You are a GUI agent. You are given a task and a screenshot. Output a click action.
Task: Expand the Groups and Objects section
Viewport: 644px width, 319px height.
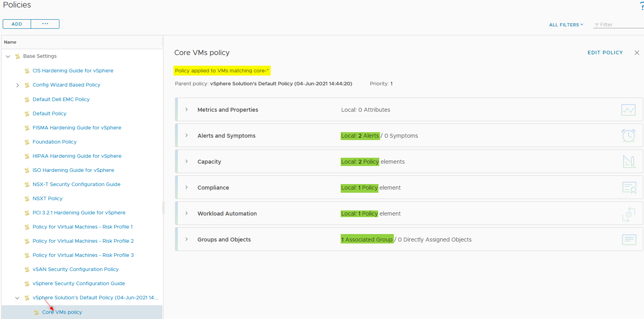point(186,239)
